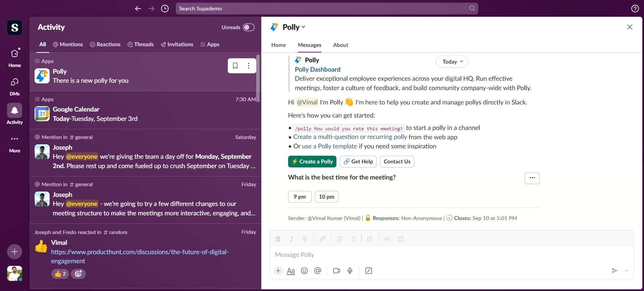644x291 pixels.
Task: Add a reaction to Vimal's message
Action: tap(78, 274)
